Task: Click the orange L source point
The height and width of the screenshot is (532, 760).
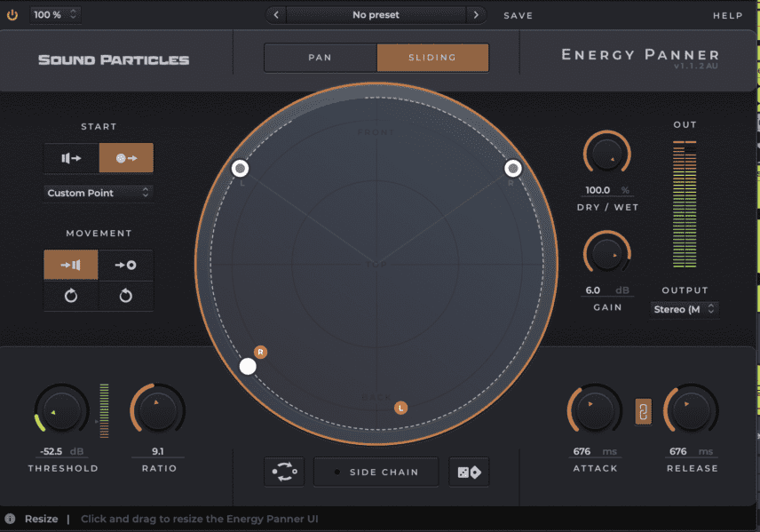Action: click(x=400, y=408)
